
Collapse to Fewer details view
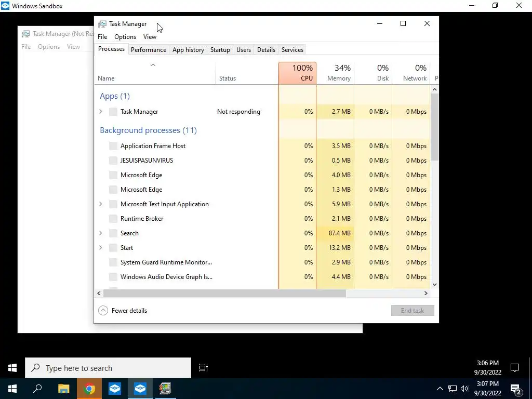123,311
